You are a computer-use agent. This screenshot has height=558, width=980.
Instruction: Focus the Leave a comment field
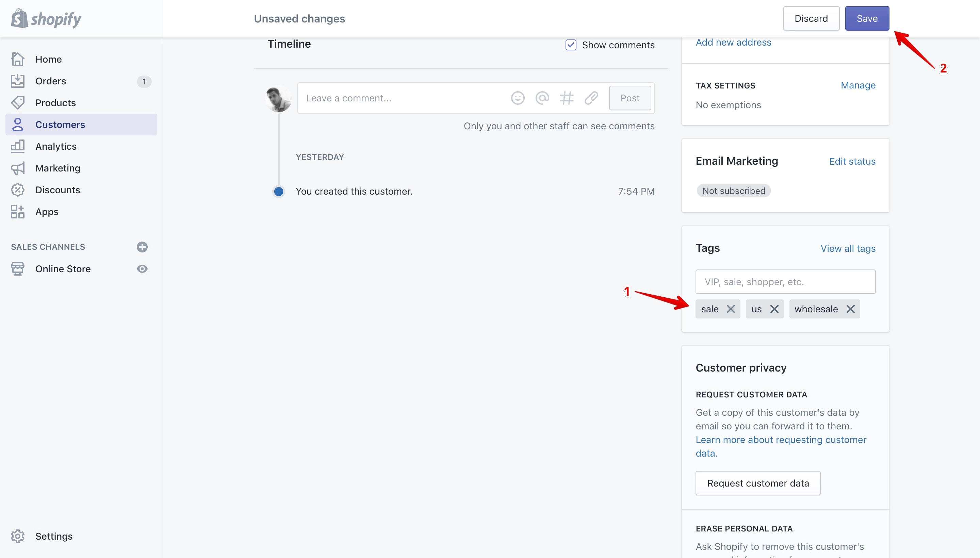point(403,98)
